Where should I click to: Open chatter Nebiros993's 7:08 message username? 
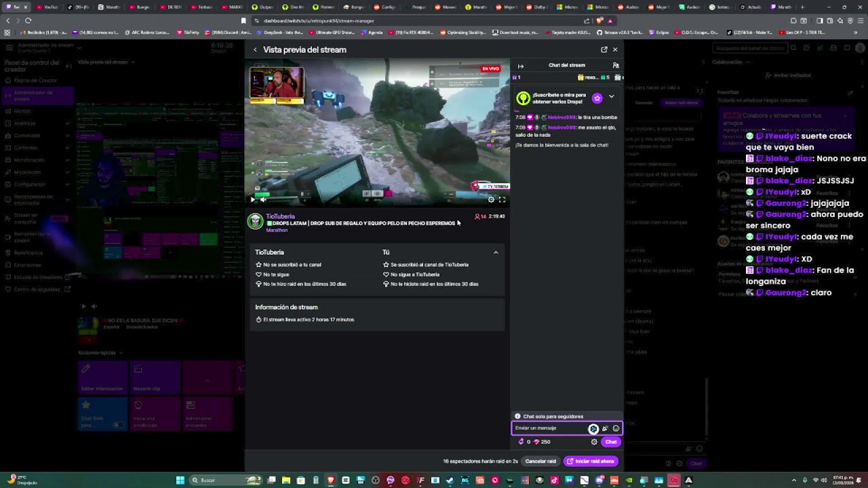tap(561, 117)
